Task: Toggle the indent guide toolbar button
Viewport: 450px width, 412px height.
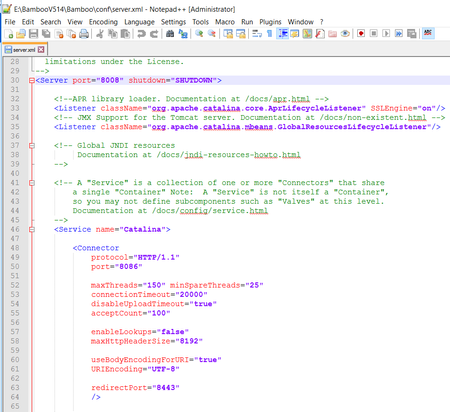Action: (283, 34)
